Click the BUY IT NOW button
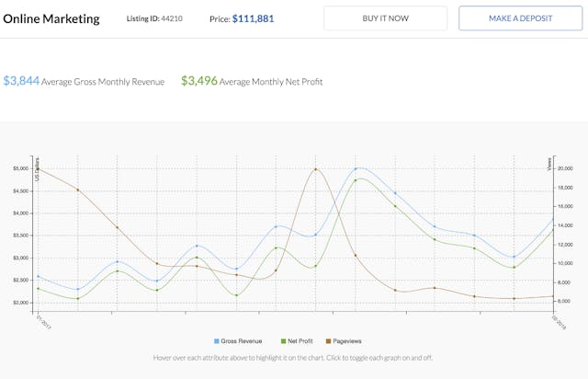This screenshot has width=588, height=379. click(x=386, y=18)
